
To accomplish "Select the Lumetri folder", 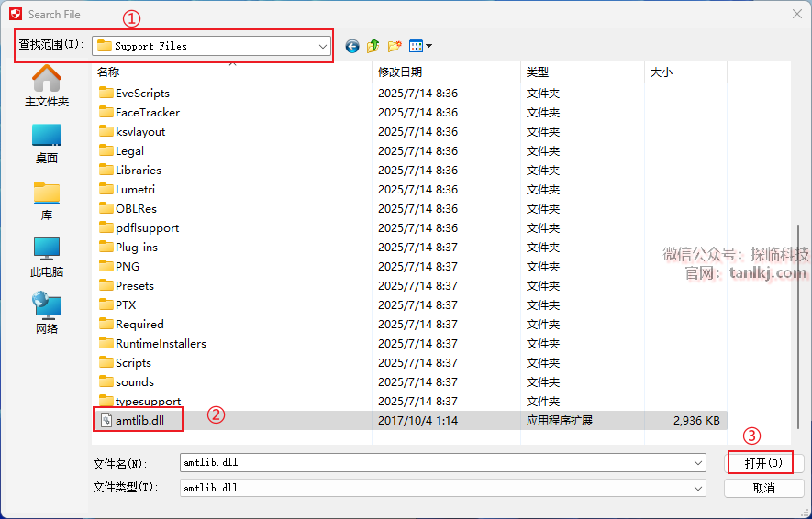I will pyautogui.click(x=135, y=190).
